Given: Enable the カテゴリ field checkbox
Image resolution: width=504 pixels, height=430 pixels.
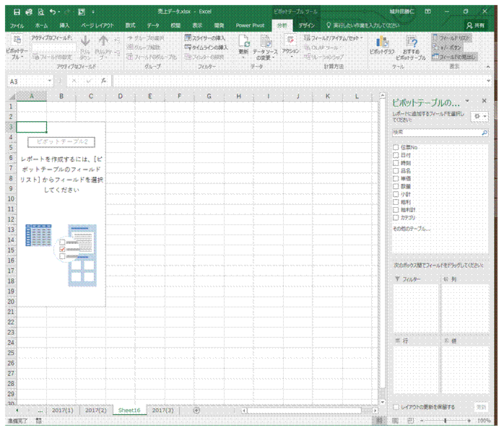Looking at the screenshot, I should coord(396,217).
